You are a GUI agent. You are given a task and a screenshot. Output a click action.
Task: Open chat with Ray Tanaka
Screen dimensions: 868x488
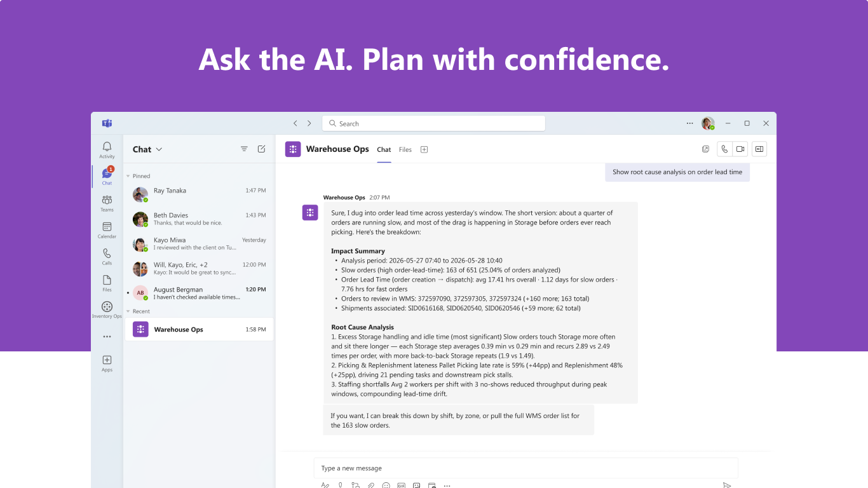tap(199, 194)
